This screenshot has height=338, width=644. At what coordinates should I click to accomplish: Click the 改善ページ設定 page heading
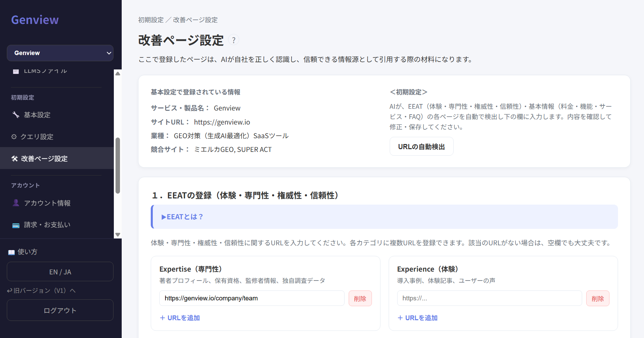click(181, 40)
